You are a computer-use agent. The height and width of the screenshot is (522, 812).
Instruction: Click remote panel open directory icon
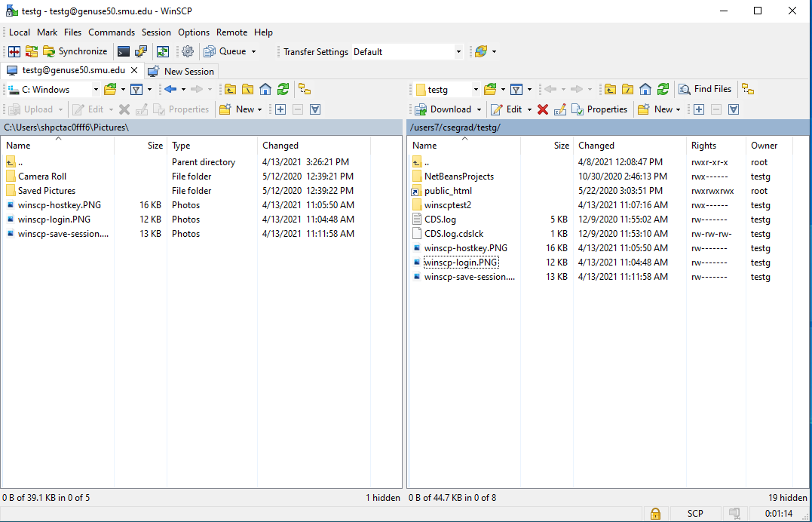490,90
